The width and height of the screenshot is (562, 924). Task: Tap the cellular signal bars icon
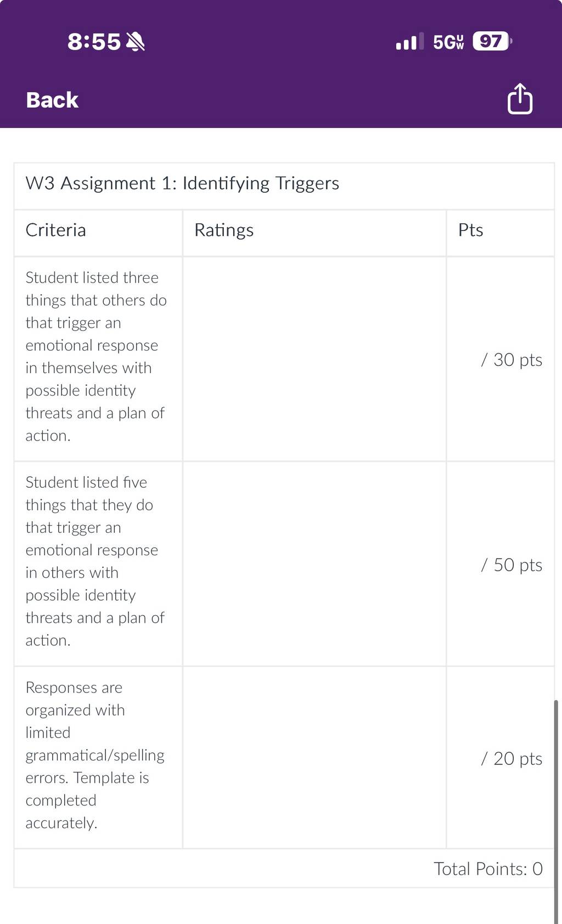(409, 41)
